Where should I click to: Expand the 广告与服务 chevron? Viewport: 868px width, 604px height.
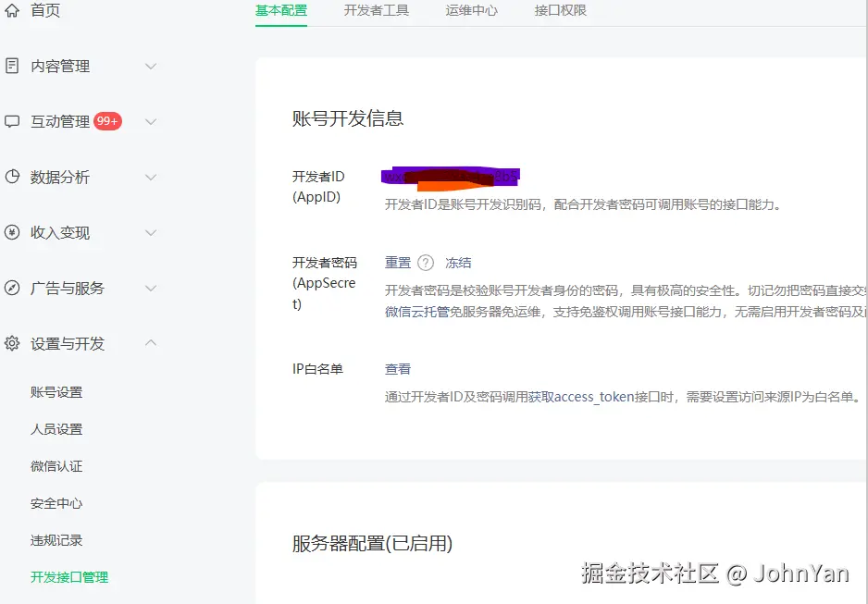151,289
